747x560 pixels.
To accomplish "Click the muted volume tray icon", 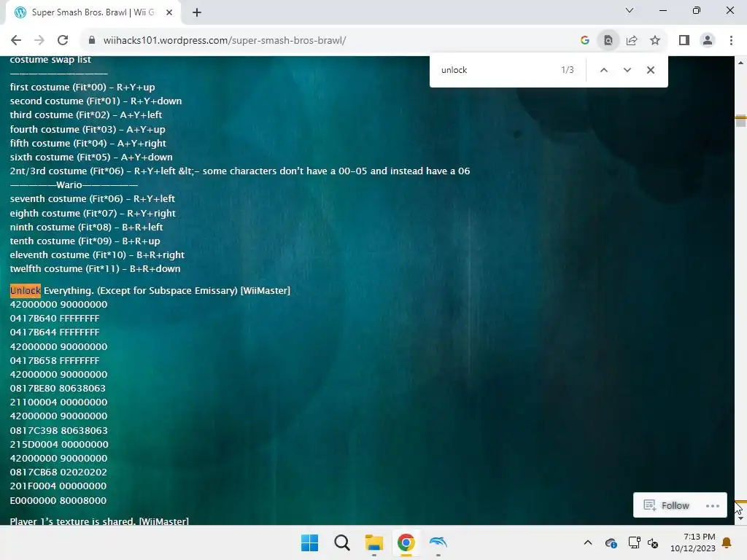I will [x=653, y=543].
